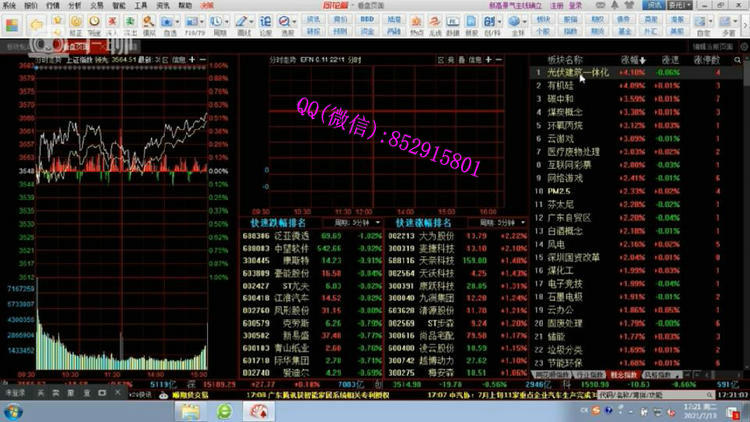This screenshot has width=750, height=422.
Task: Select 碳中和 row in sector list
Action: coord(558,98)
